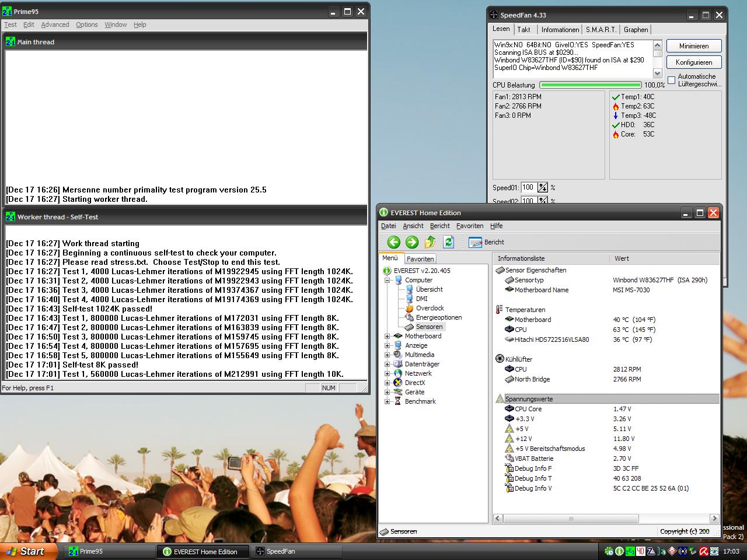This screenshot has width=747, height=560.
Task: Select Spannungswerte group row
Action: pos(607,399)
